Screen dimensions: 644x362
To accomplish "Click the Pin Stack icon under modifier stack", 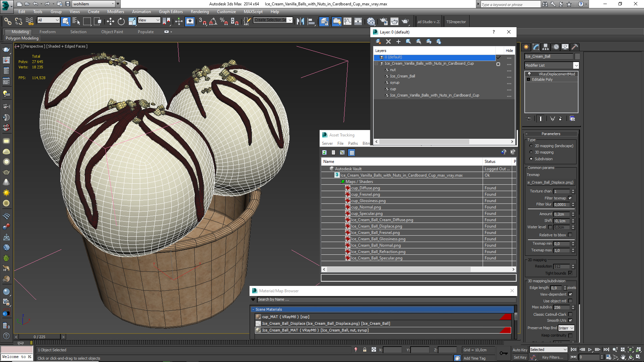I will (529, 119).
